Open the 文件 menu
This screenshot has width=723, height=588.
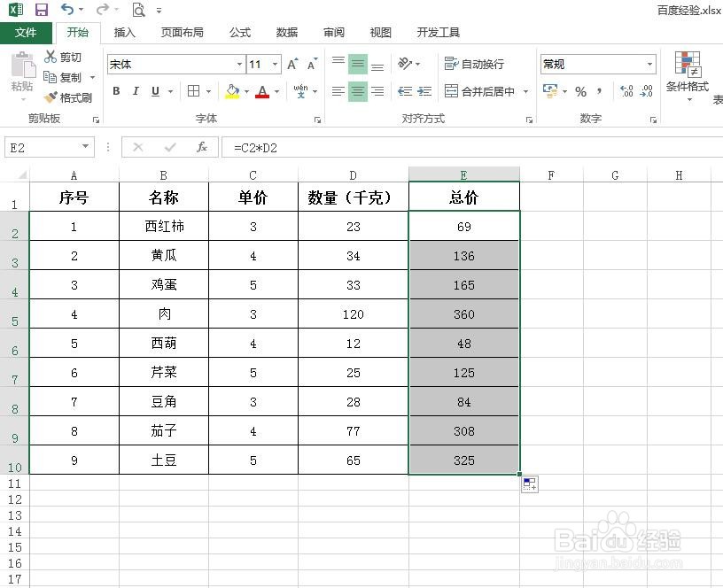point(27,32)
